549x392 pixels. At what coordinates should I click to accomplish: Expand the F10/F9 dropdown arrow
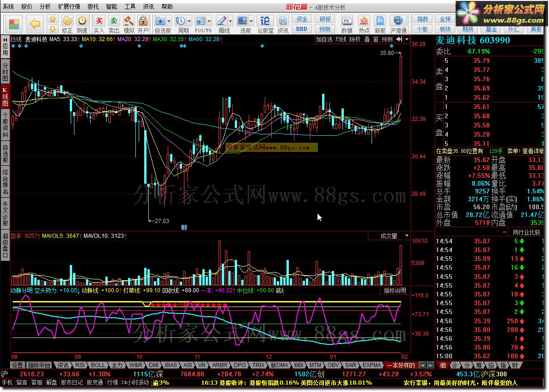[209, 21]
